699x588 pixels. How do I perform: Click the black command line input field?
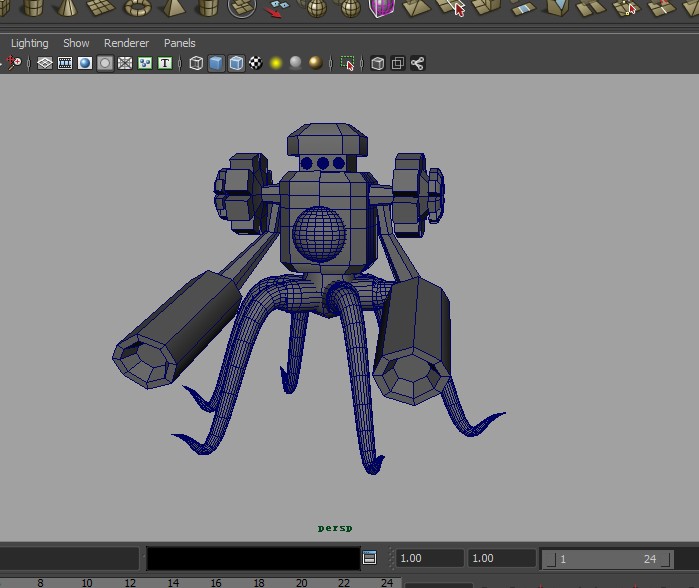253,558
